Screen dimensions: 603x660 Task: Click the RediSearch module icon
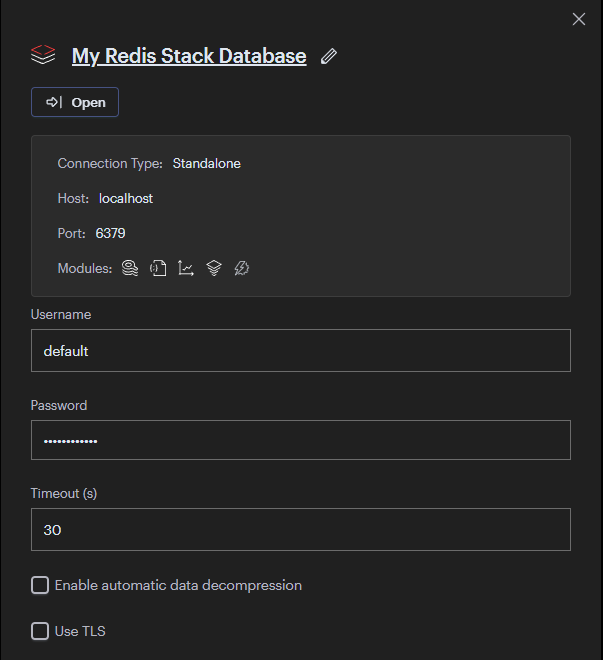[x=130, y=268]
